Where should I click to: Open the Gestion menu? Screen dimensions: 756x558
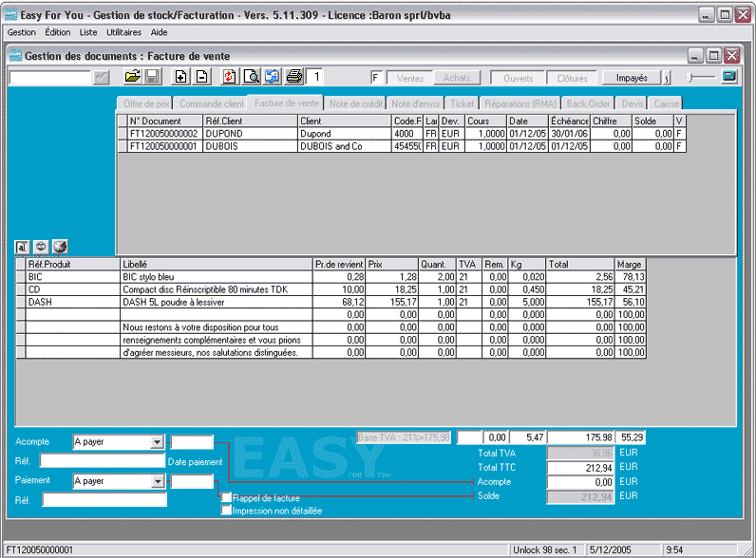click(22, 32)
